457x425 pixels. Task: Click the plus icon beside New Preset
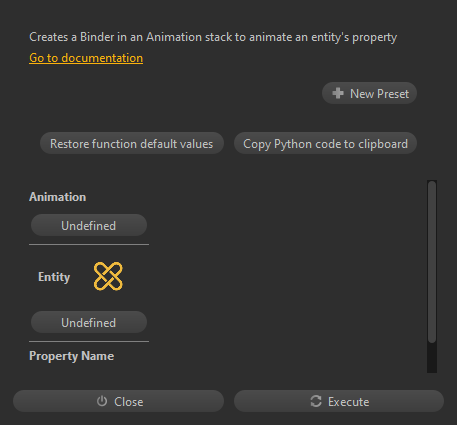[338, 93]
